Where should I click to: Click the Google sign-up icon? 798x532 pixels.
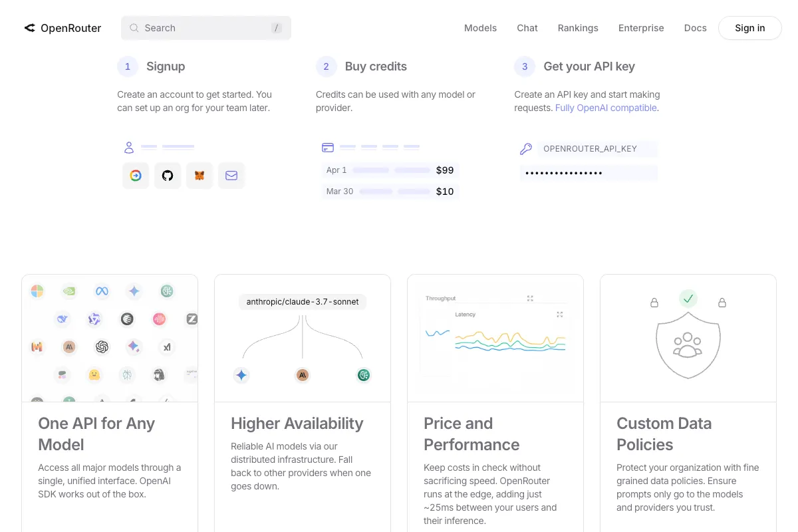[x=136, y=176]
